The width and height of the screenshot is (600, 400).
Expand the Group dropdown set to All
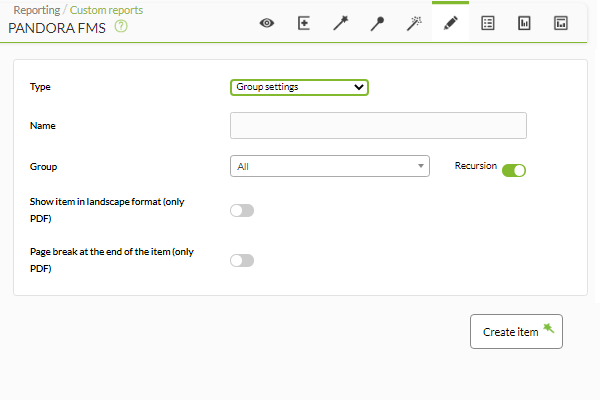click(x=330, y=166)
